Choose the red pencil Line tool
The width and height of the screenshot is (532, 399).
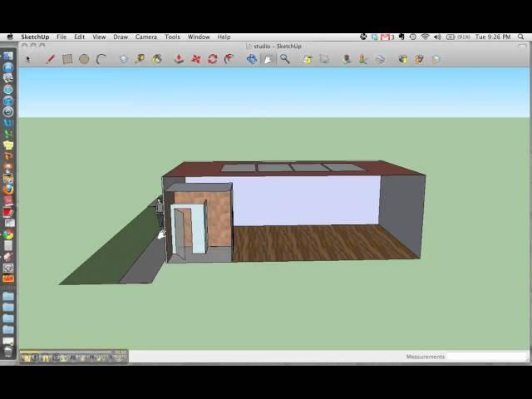click(50, 59)
